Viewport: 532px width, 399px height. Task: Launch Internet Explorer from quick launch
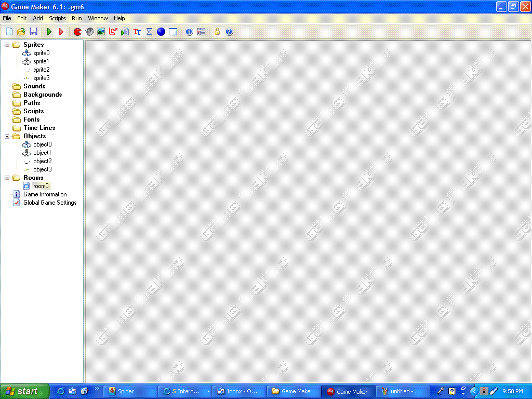click(60, 391)
